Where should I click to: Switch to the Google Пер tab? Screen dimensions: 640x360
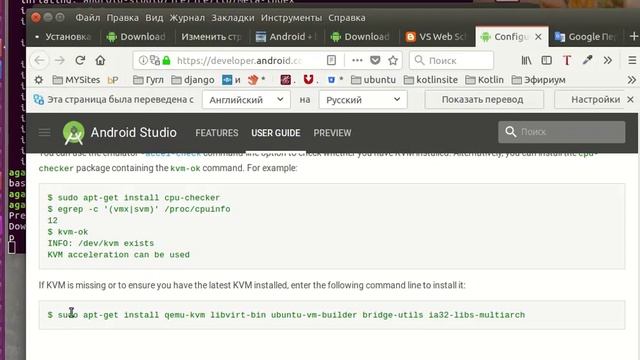[x=586, y=37]
